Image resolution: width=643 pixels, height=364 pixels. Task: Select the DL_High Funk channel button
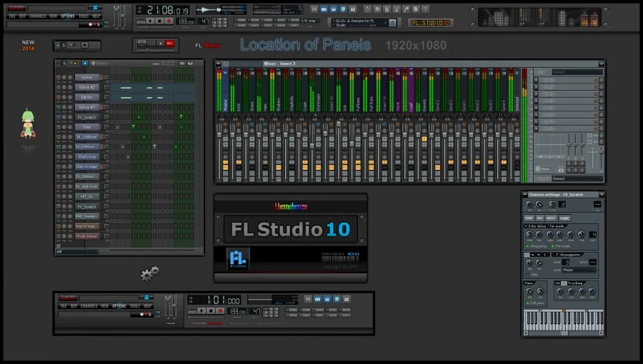[x=87, y=187]
